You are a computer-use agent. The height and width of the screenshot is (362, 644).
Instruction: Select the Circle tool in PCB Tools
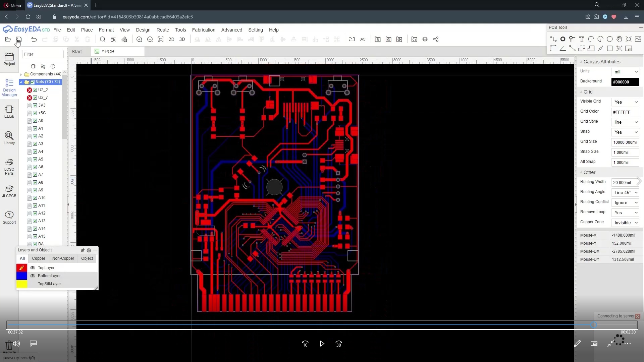pos(610,39)
